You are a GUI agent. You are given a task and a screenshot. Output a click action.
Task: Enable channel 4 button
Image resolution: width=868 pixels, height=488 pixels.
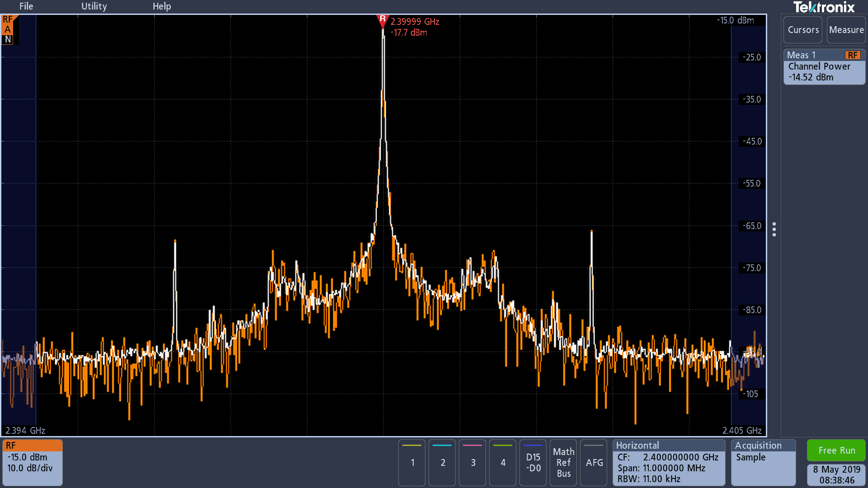pos(503,462)
